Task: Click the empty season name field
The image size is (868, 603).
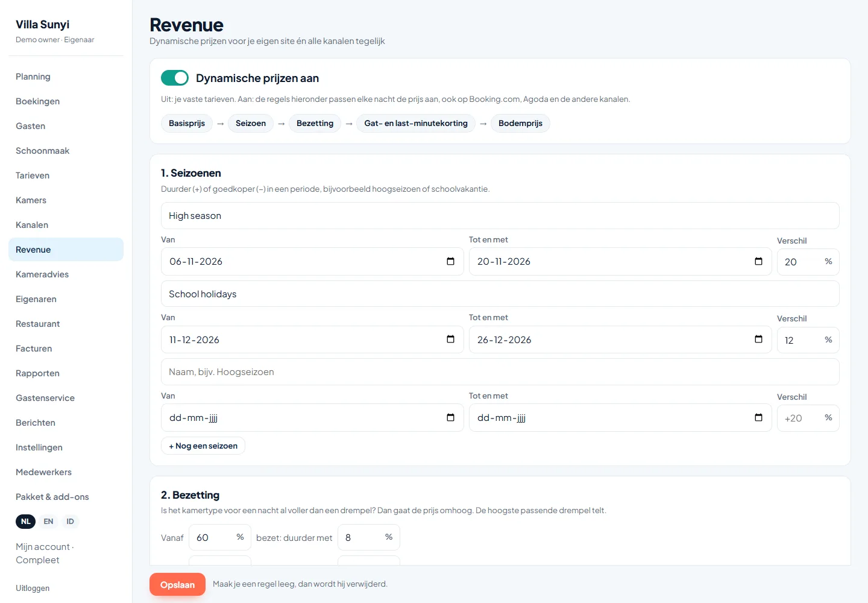Action: click(x=500, y=372)
